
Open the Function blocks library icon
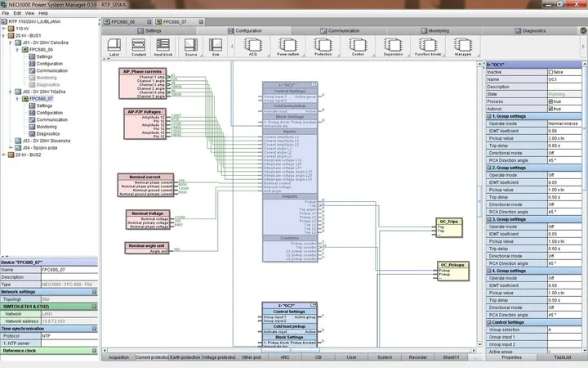pos(428,45)
